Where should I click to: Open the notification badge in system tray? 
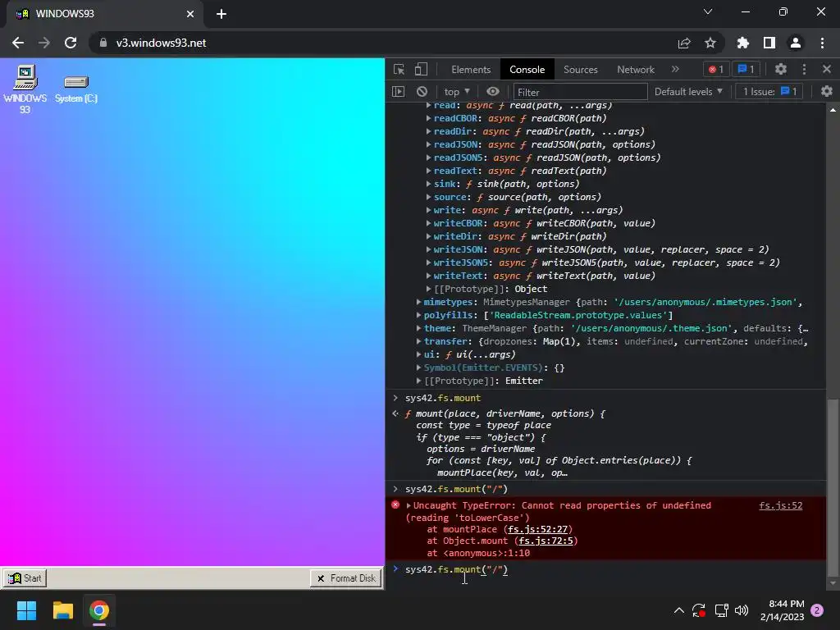817,610
